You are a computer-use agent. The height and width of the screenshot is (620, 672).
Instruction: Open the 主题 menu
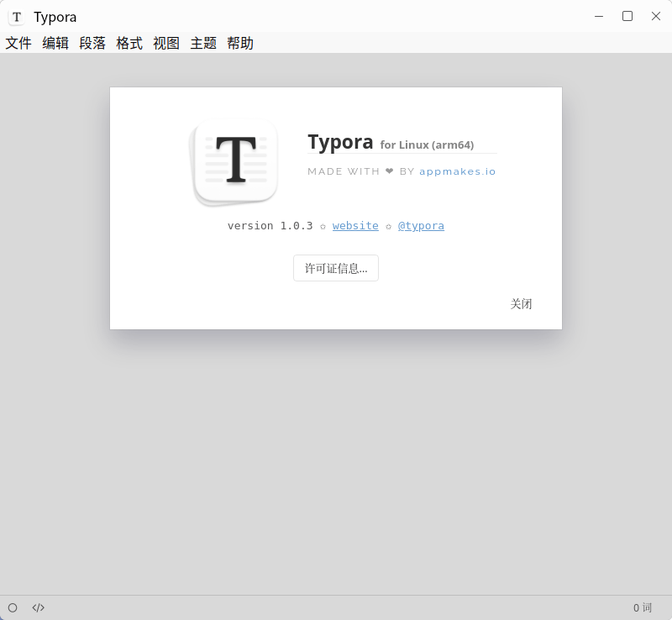click(x=203, y=43)
